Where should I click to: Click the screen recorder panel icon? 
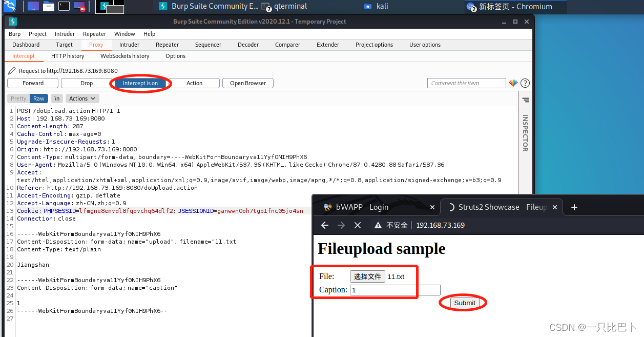pyautogui.click(x=79, y=6)
